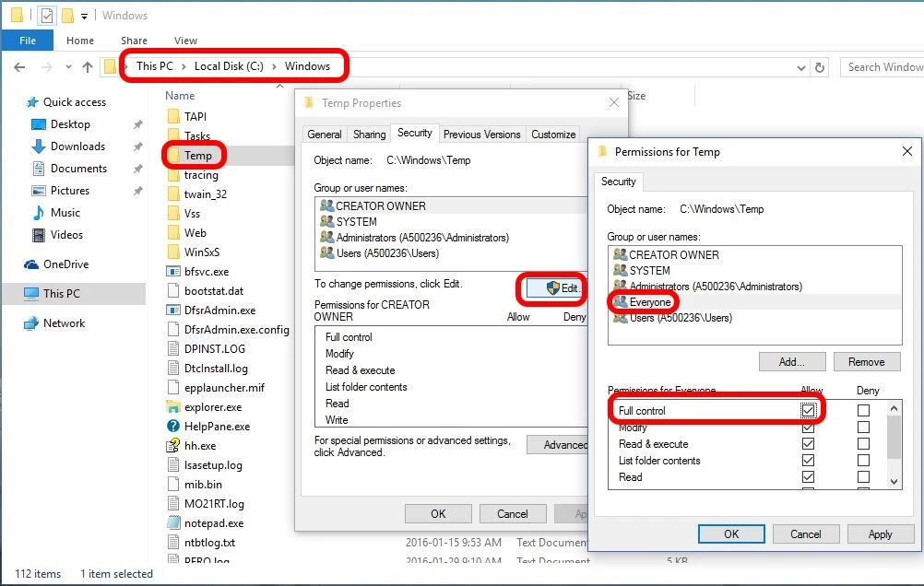Click the hh.exe file icon

(173, 445)
